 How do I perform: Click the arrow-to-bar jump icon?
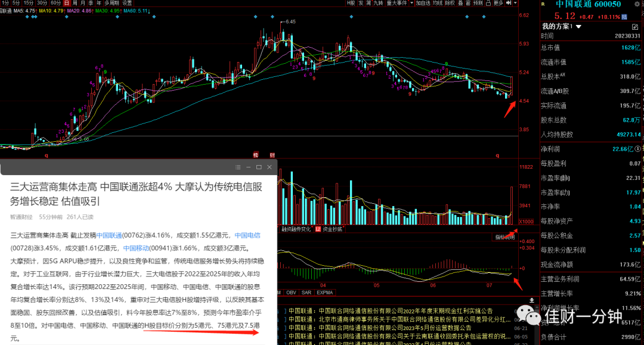tap(509, 3)
